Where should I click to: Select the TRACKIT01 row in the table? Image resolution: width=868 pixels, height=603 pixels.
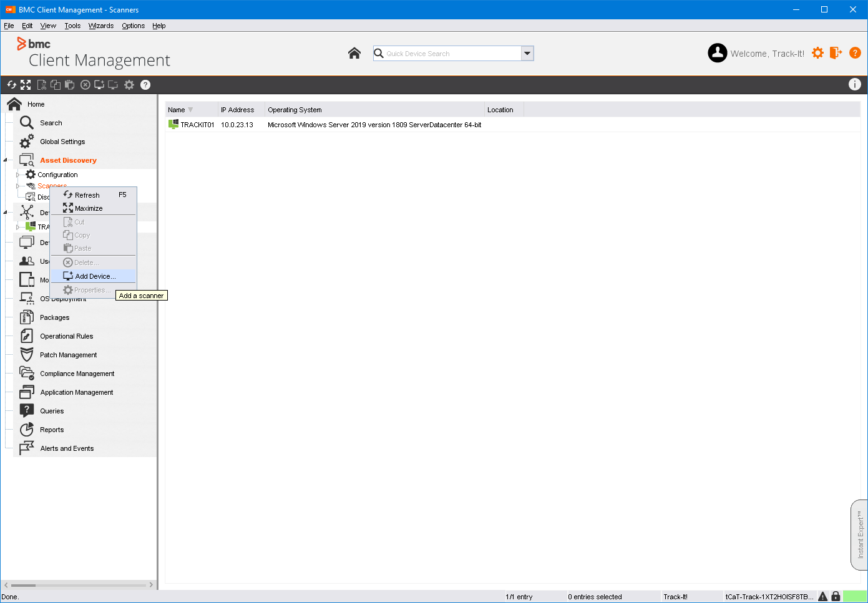(x=512, y=125)
